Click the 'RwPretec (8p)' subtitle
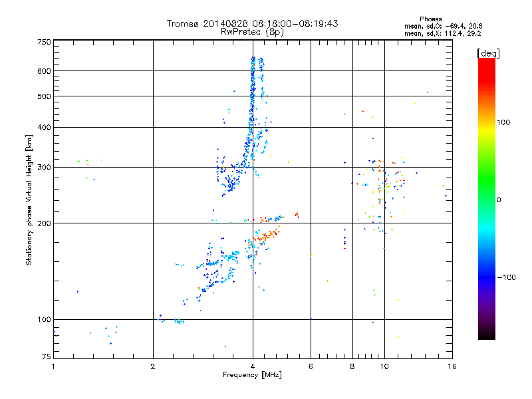The image size is (532, 399). coord(252,32)
